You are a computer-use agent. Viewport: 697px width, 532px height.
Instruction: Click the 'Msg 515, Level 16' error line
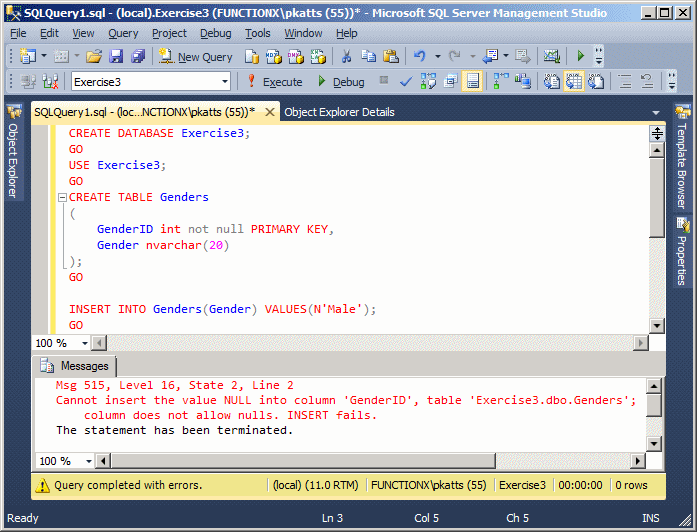tap(174, 385)
